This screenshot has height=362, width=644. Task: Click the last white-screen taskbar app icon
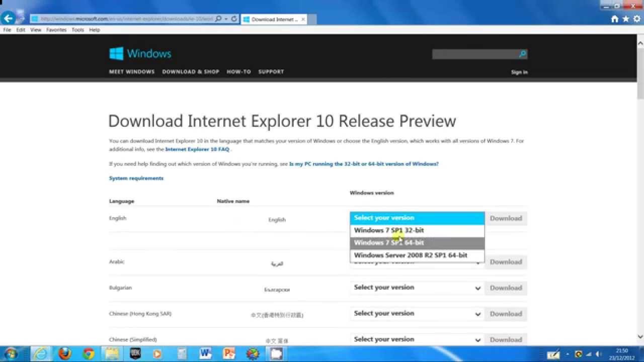[276, 353]
